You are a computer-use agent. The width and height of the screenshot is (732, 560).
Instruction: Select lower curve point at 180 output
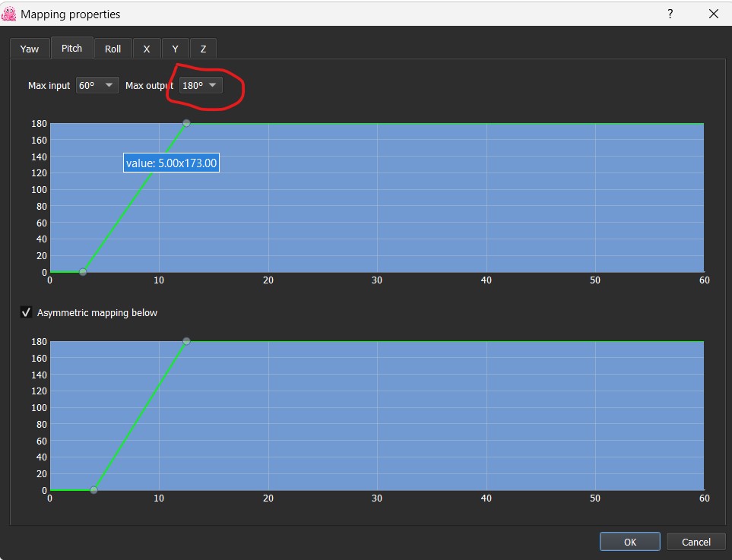point(186,341)
